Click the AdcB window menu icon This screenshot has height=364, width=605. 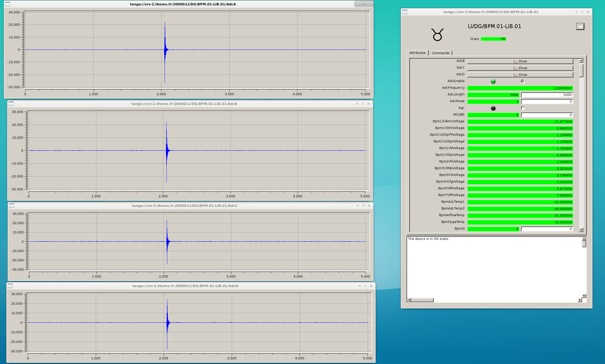pyautogui.click(x=11, y=104)
